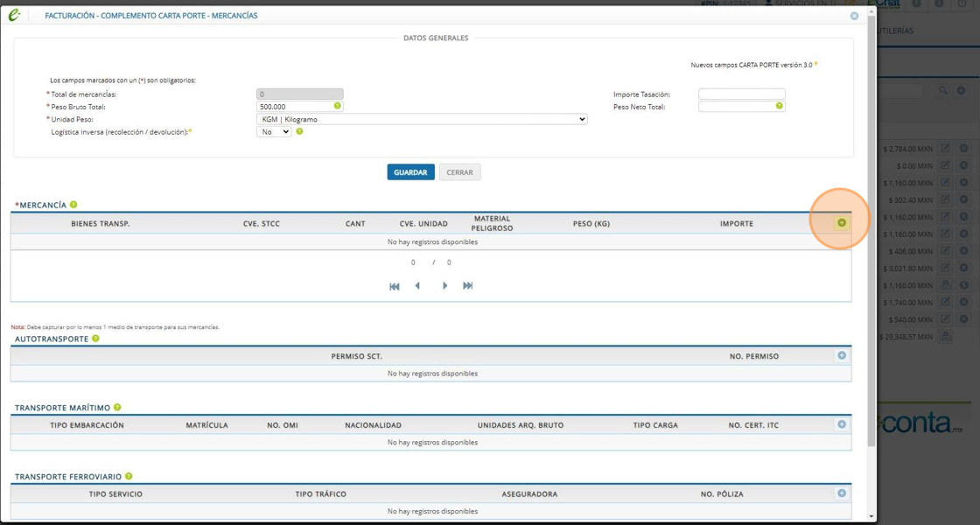Focus the Peso Bruto Total field
This screenshot has width=980, height=525.
coord(300,106)
